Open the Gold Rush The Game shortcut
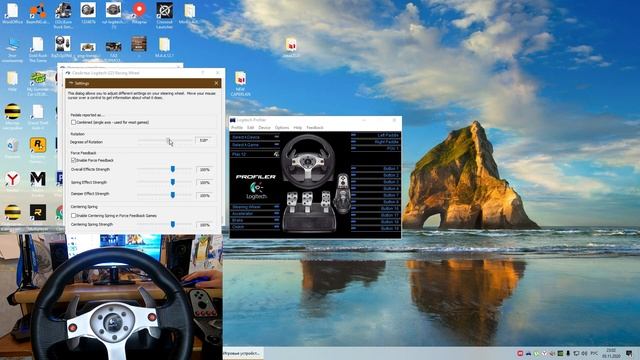 (38, 44)
